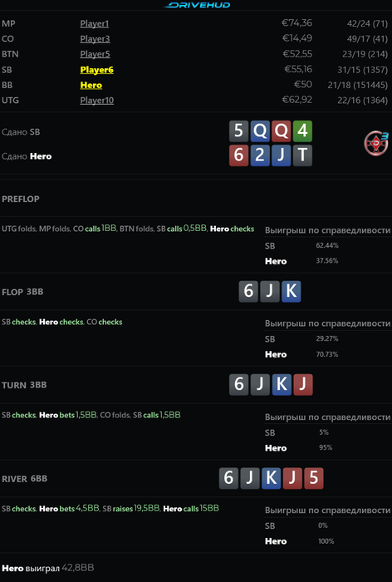Click the PREFLOP section header
This screenshot has height=582, width=392.
pyautogui.click(x=21, y=199)
